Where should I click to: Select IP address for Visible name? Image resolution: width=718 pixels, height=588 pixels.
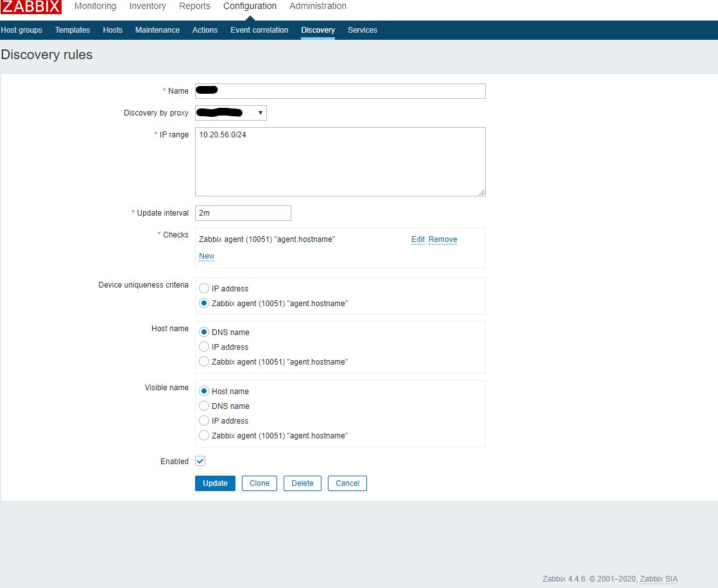click(x=204, y=420)
